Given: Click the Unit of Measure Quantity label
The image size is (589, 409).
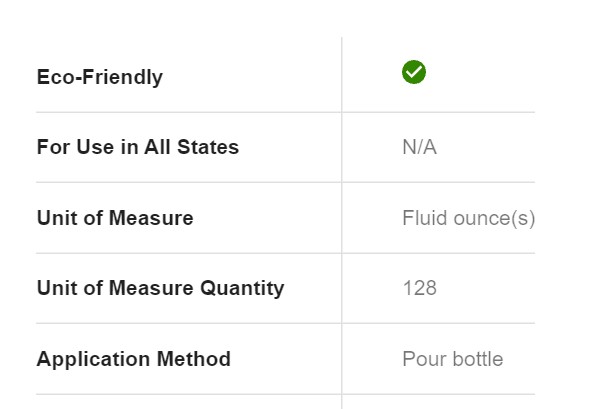Looking at the screenshot, I should [160, 288].
